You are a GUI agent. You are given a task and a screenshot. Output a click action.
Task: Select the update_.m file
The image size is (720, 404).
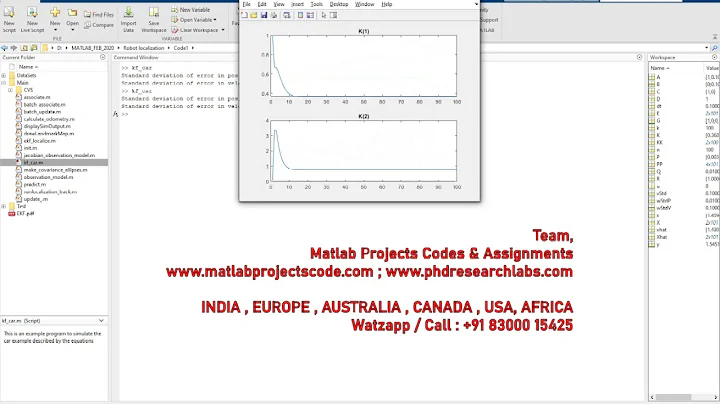35,199
